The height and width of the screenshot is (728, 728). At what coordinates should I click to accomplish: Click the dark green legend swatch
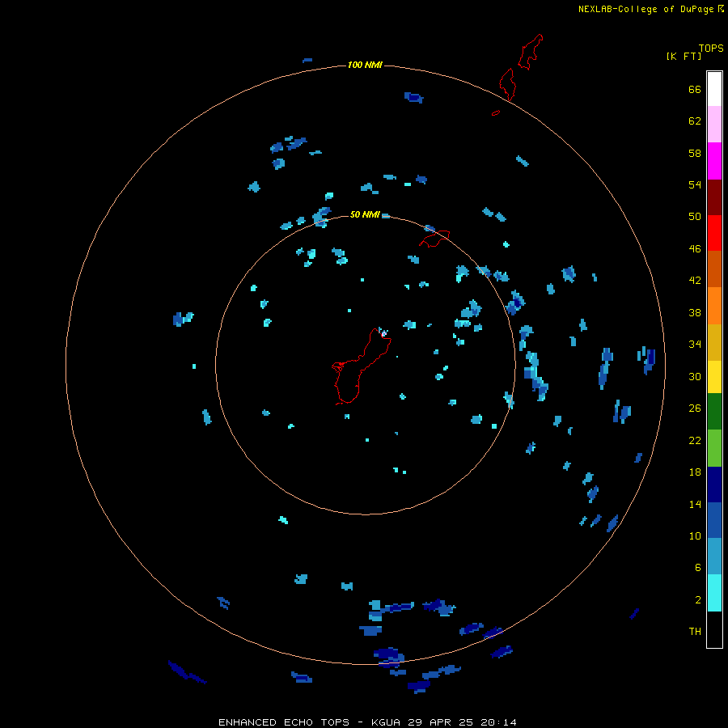pyautogui.click(x=714, y=412)
